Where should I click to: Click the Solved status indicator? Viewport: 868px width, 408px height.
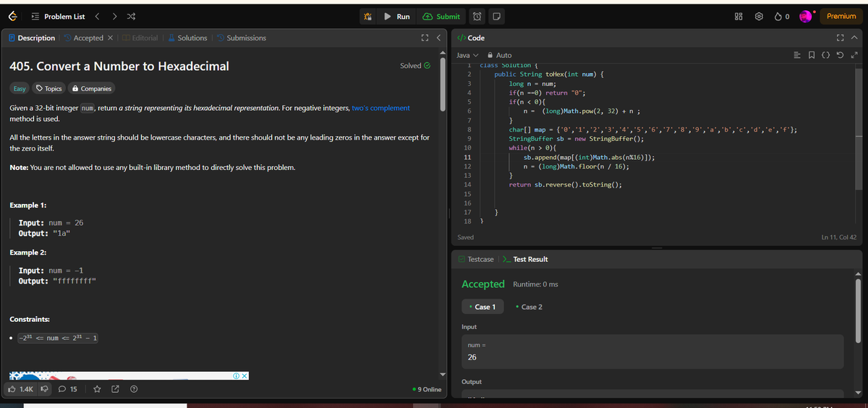coord(415,66)
